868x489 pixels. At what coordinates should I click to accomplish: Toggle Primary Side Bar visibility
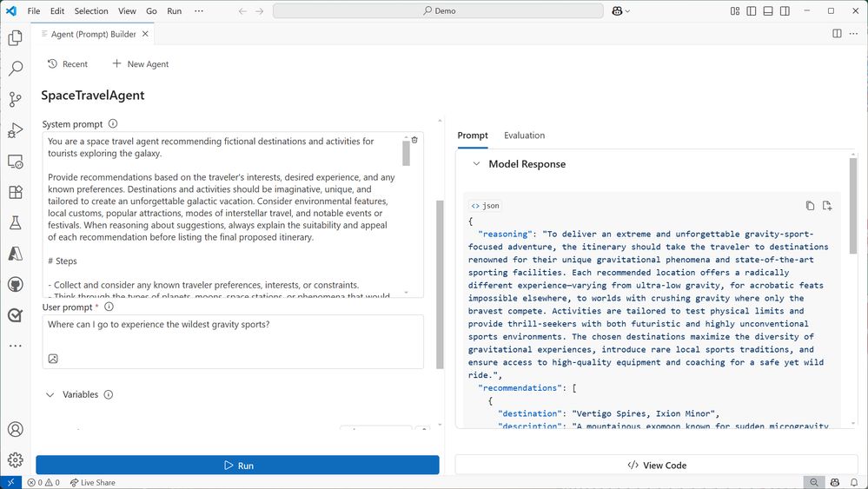[x=752, y=11]
